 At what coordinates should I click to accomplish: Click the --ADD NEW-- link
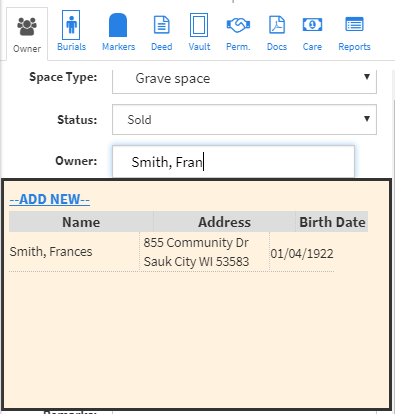pos(50,199)
